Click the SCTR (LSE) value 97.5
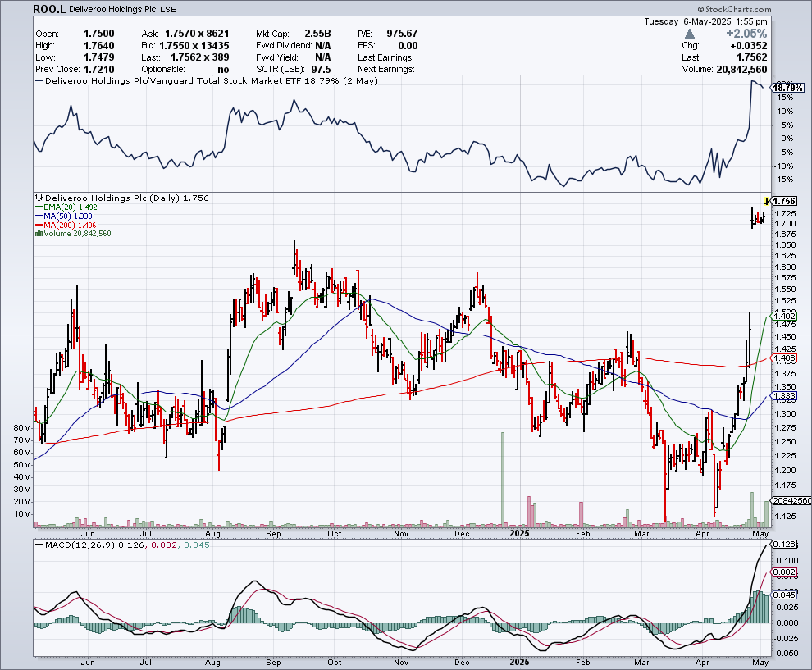812x670 pixels. tap(321, 70)
